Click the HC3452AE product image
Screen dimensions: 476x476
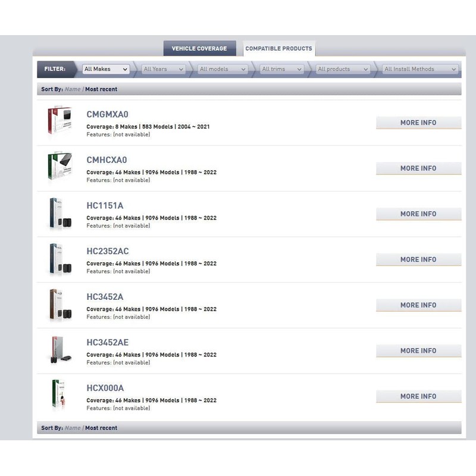tap(61, 350)
